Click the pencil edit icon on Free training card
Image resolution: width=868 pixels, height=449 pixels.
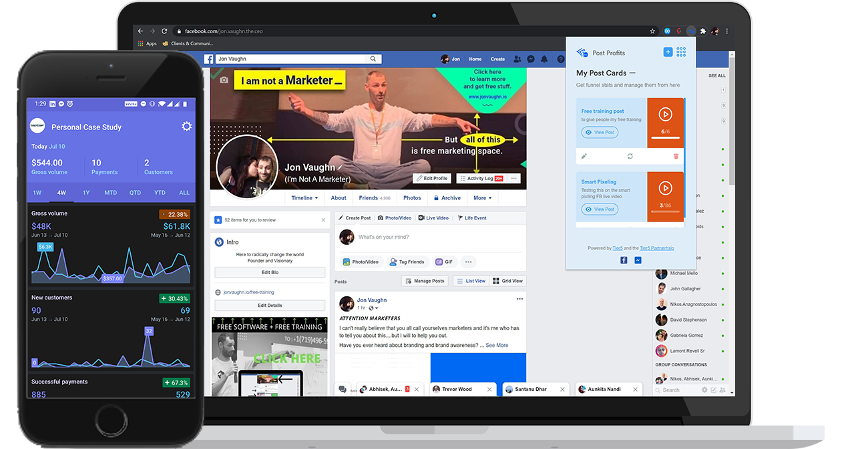tap(584, 156)
